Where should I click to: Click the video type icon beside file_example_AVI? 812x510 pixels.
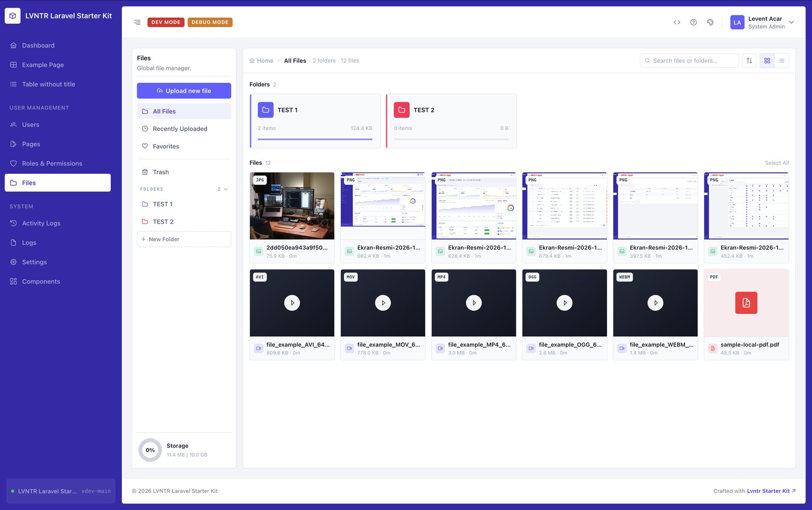[258, 348]
